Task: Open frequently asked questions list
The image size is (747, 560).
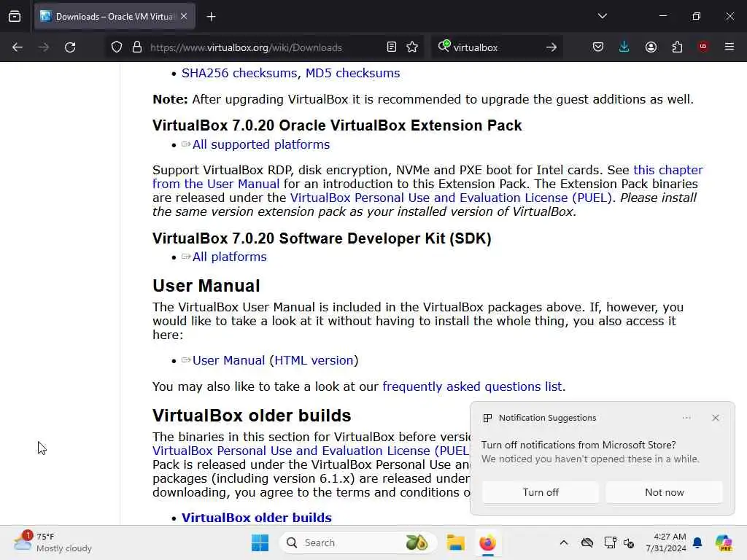Action: [x=472, y=386]
